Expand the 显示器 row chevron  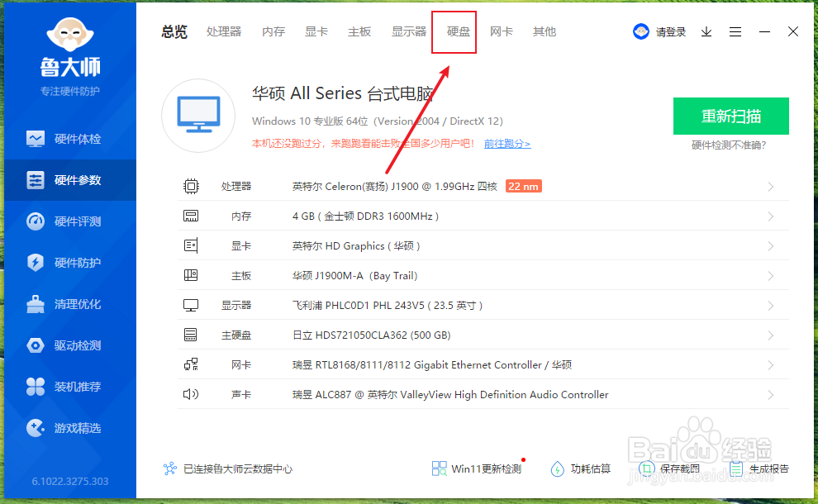(771, 306)
